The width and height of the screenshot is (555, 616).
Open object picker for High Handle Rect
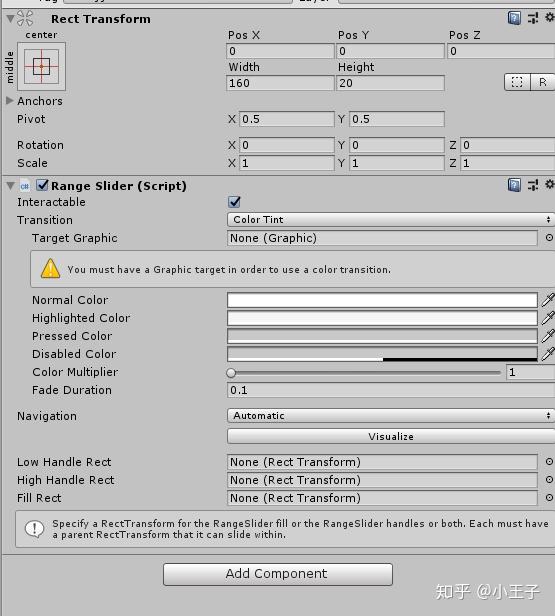[x=549, y=480]
